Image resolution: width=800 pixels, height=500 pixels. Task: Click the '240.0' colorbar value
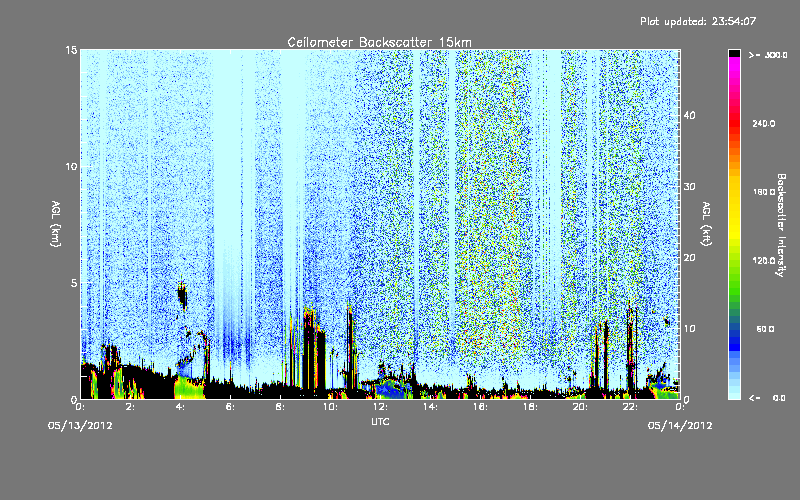pyautogui.click(x=764, y=123)
